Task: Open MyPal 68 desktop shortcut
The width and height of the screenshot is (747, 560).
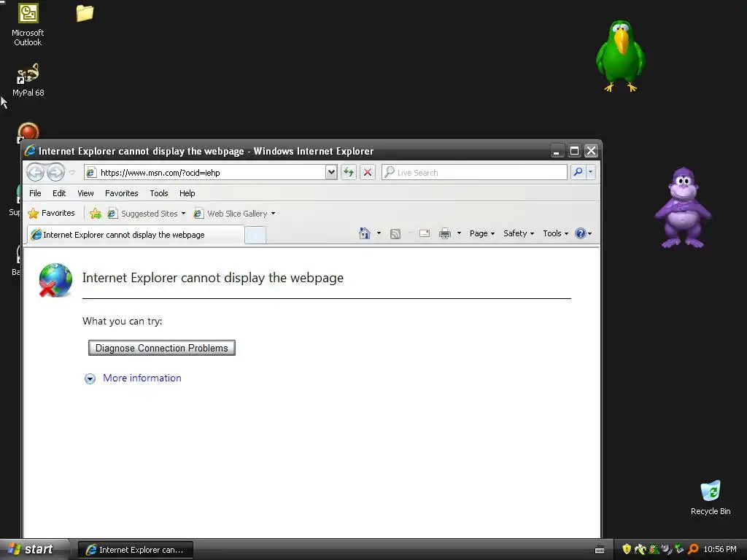Action: tap(28, 80)
